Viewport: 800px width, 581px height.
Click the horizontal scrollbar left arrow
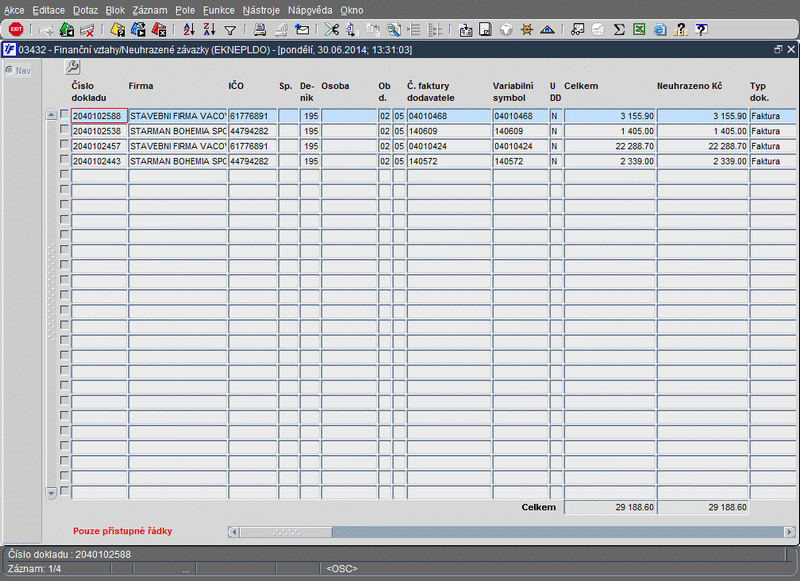[x=234, y=532]
